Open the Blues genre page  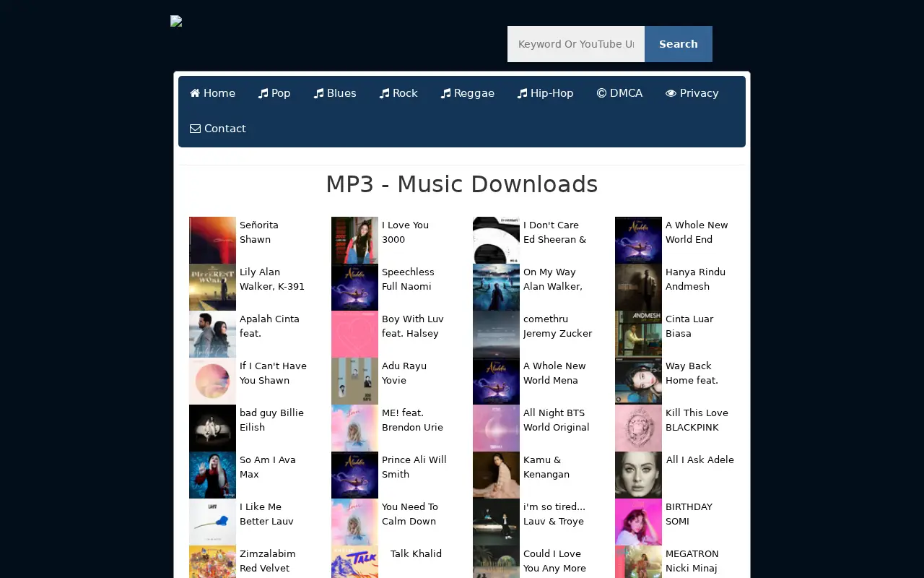tap(335, 93)
